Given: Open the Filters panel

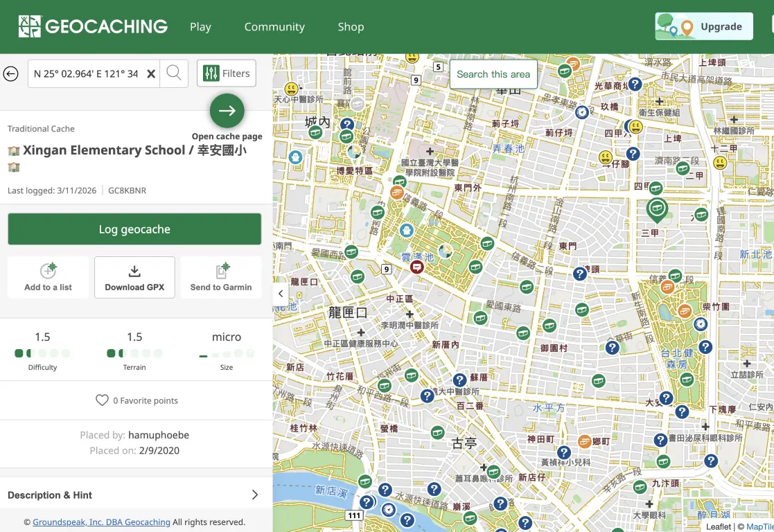Looking at the screenshot, I should (227, 73).
